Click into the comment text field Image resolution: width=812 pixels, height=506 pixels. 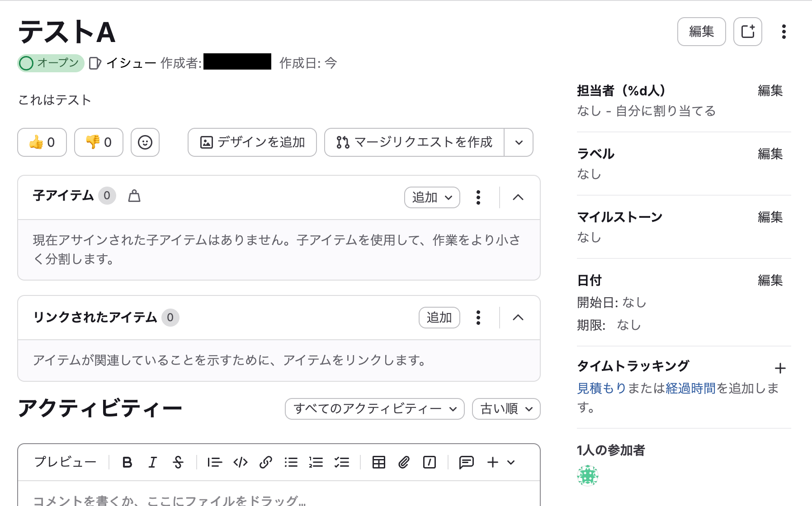[279, 494]
